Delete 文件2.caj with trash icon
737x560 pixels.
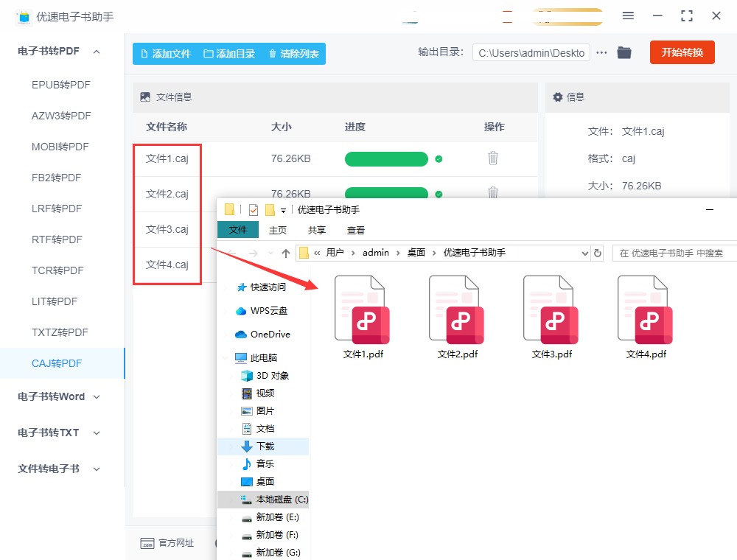click(x=492, y=192)
